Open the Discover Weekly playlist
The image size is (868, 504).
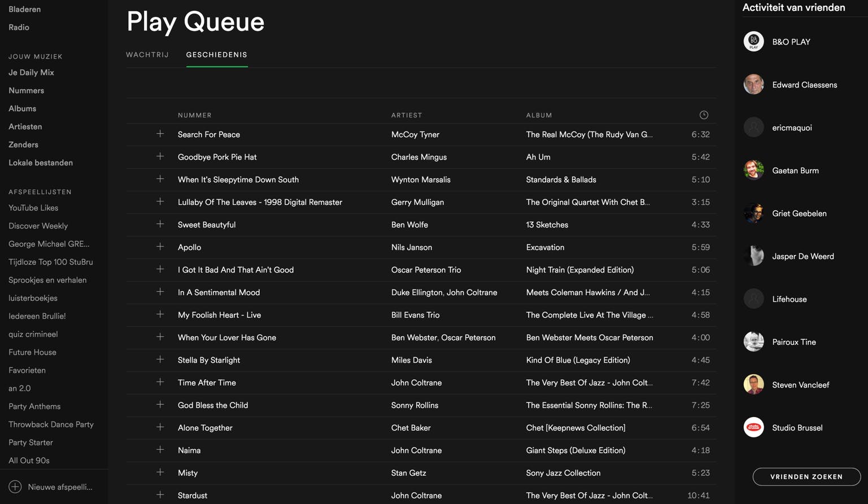point(38,226)
